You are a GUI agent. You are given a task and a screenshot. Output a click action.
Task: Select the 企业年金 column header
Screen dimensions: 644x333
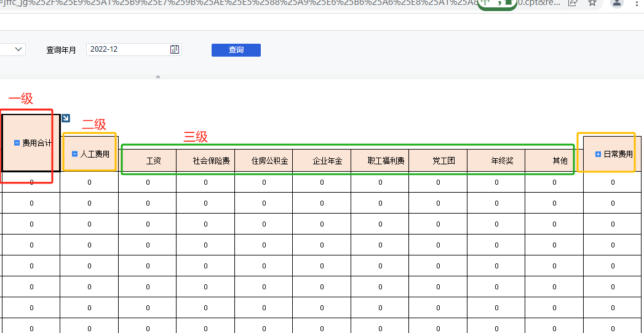click(x=327, y=161)
